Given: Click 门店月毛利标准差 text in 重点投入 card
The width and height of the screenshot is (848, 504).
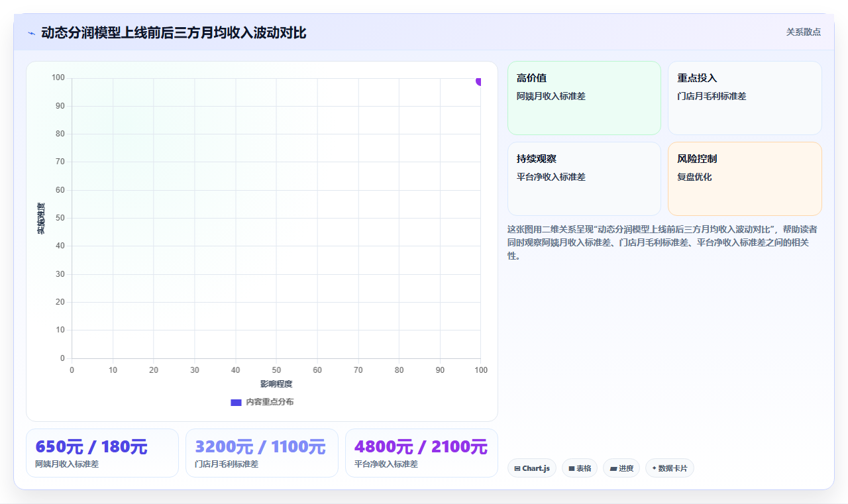Looking at the screenshot, I should (712, 96).
